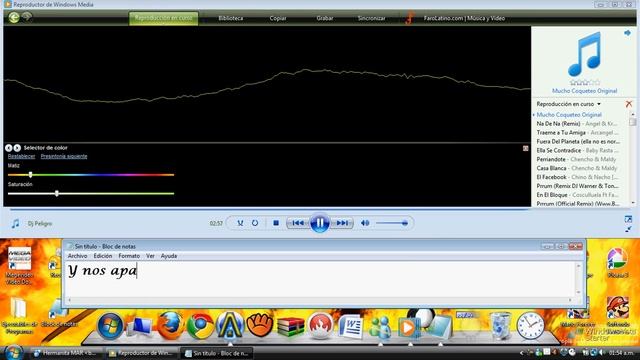This screenshot has height=360, width=640.
Task: Click the song seek progress bar
Action: (x=269, y=209)
